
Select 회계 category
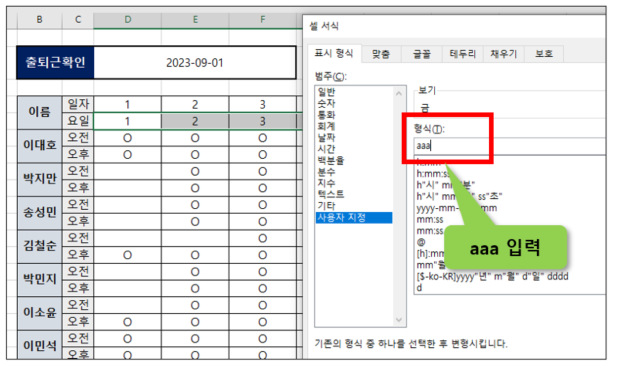(x=326, y=126)
